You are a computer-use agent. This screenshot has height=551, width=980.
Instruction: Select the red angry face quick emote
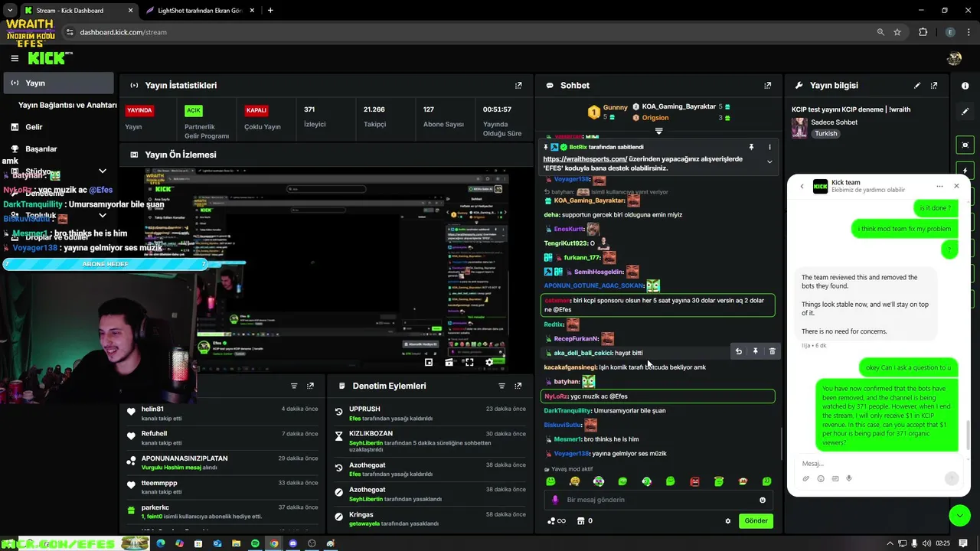pyautogui.click(x=694, y=481)
